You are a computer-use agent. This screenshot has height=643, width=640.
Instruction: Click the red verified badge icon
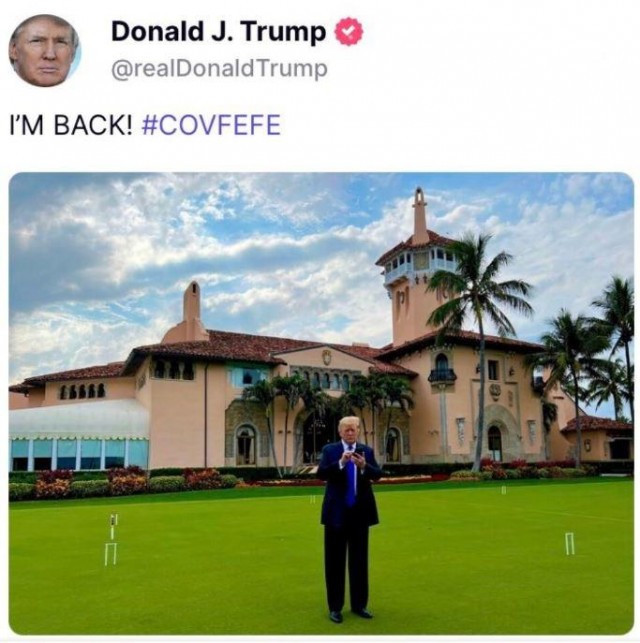coord(349,31)
